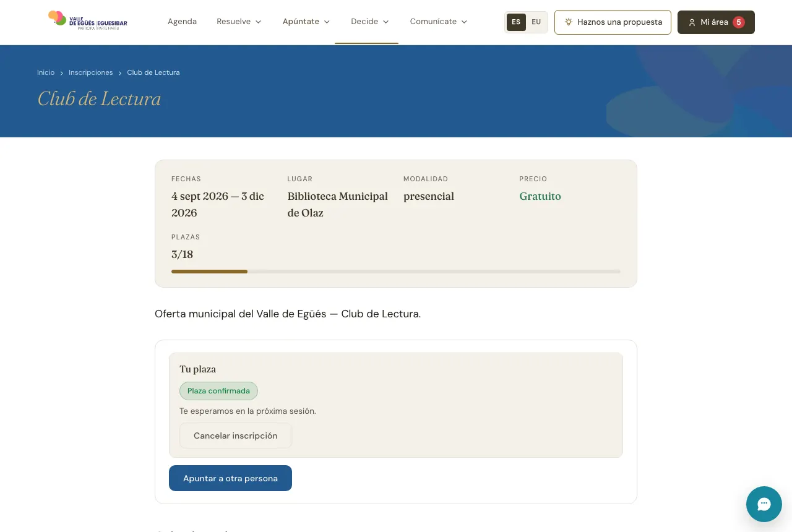Expand the Comunícate dropdown menu
Image resolution: width=792 pixels, height=532 pixels.
coord(439,22)
